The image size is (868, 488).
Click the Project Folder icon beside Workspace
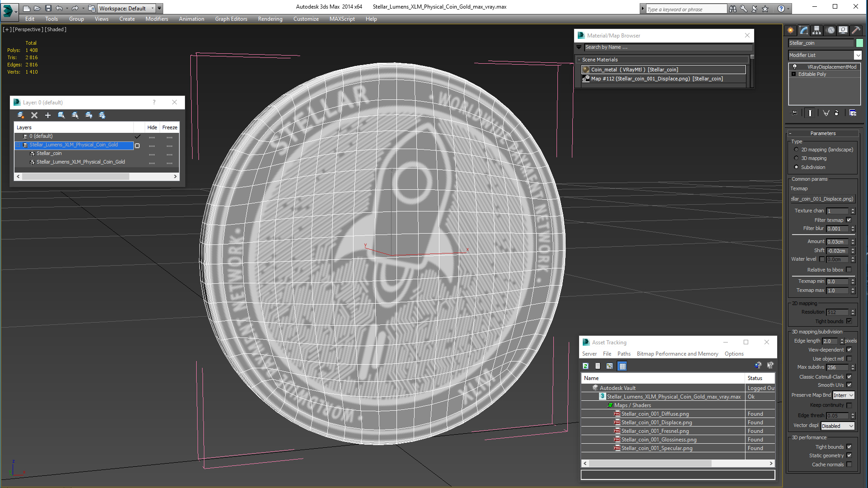pyautogui.click(x=92, y=8)
